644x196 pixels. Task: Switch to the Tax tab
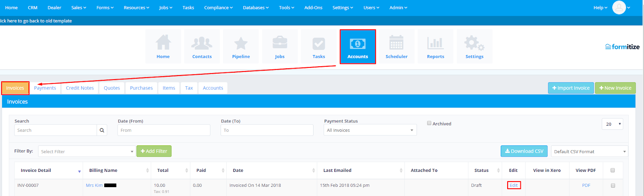tap(189, 88)
